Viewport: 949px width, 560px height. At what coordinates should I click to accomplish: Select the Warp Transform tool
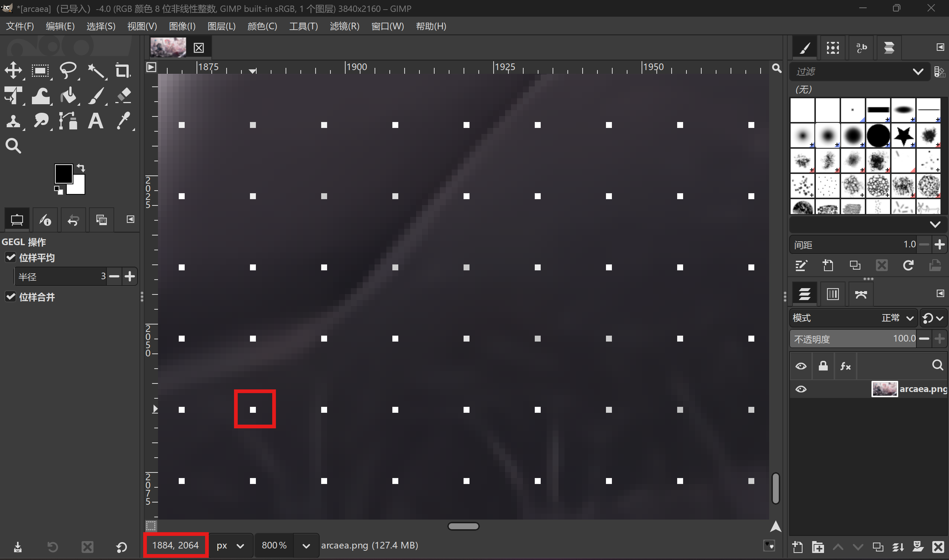40,95
